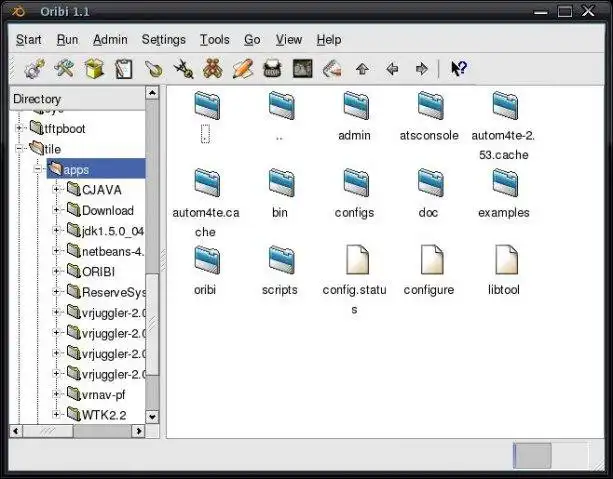This screenshot has width=613, height=479.
Task: Expand the CJAVA tree node
Action: [x=56, y=189]
